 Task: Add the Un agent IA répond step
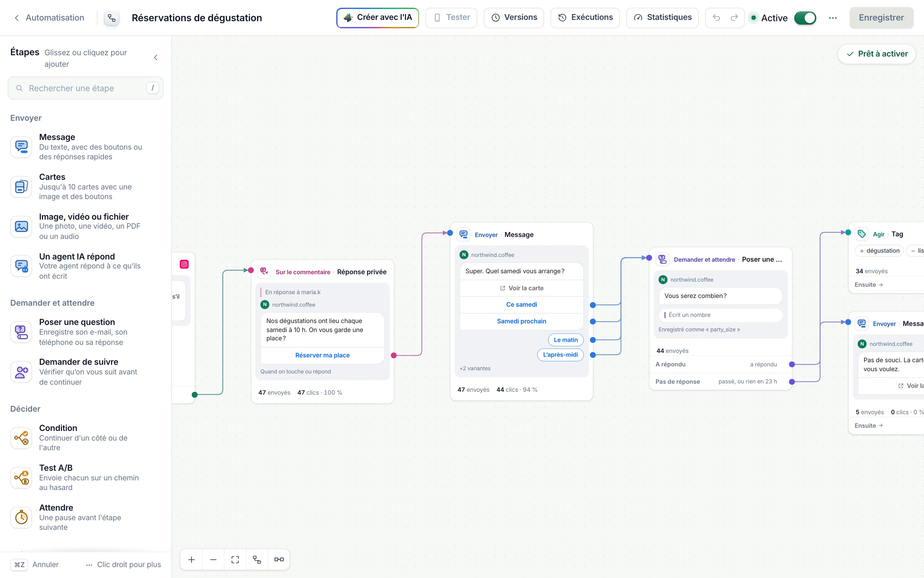click(x=86, y=266)
